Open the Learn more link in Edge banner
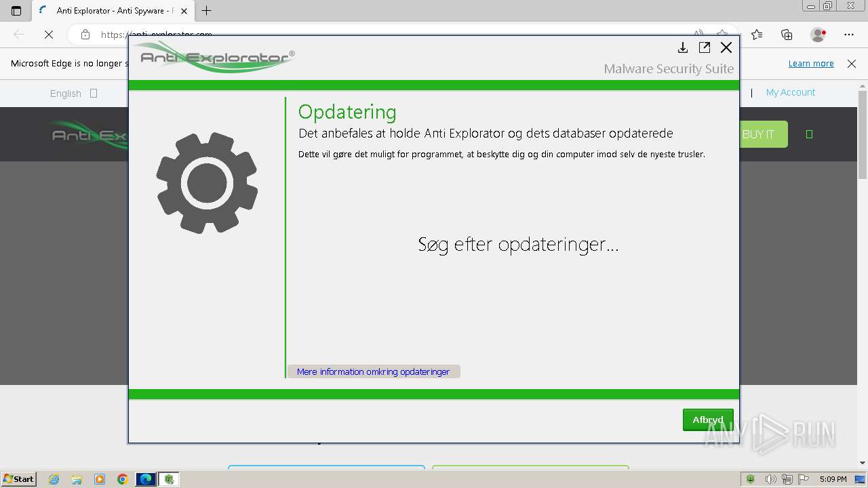 [811, 63]
